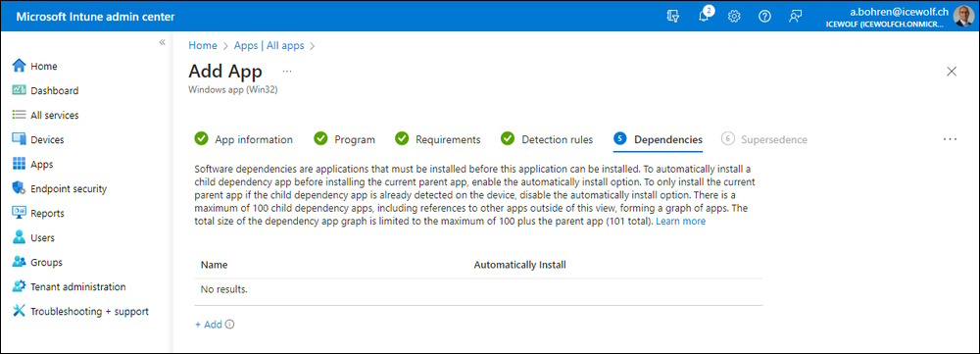Image resolution: width=980 pixels, height=354 pixels.
Task: Open the Dashboard sidebar icon
Action: tap(19, 90)
